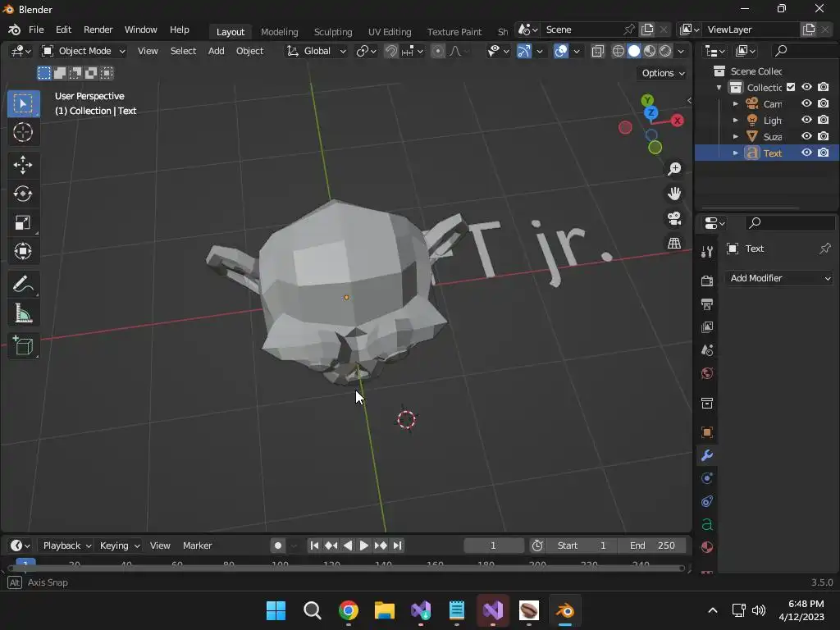The height and width of the screenshot is (630, 840).
Task: Open the Output properties tab
Action: pyautogui.click(x=706, y=304)
